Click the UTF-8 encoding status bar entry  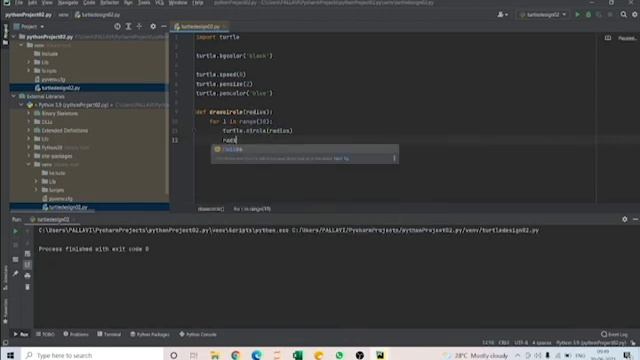click(521, 343)
